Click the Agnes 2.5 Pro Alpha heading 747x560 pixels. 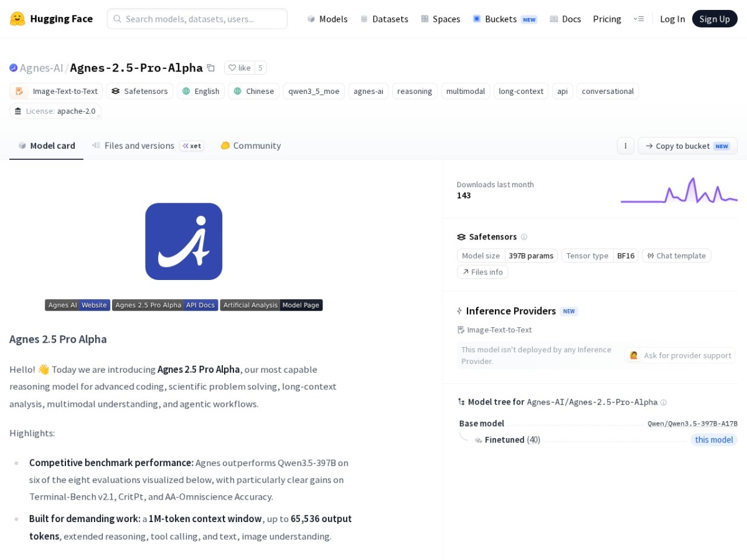(58, 339)
